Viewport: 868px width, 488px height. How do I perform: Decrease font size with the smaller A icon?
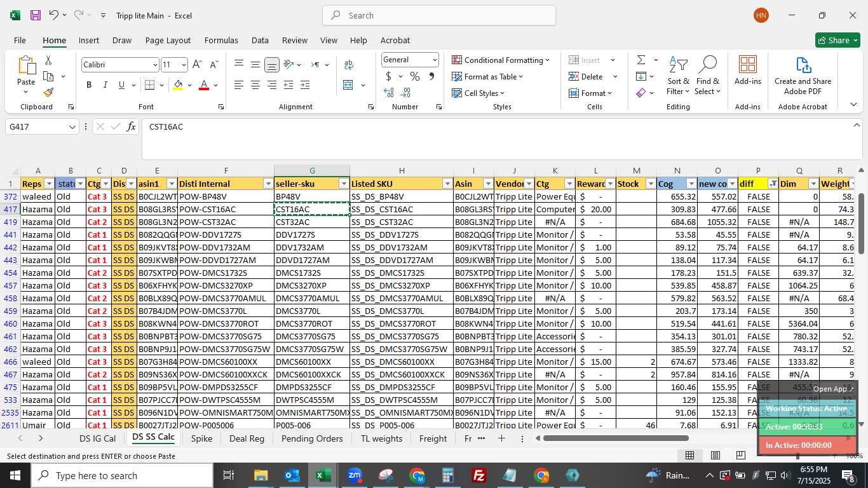[x=214, y=65]
